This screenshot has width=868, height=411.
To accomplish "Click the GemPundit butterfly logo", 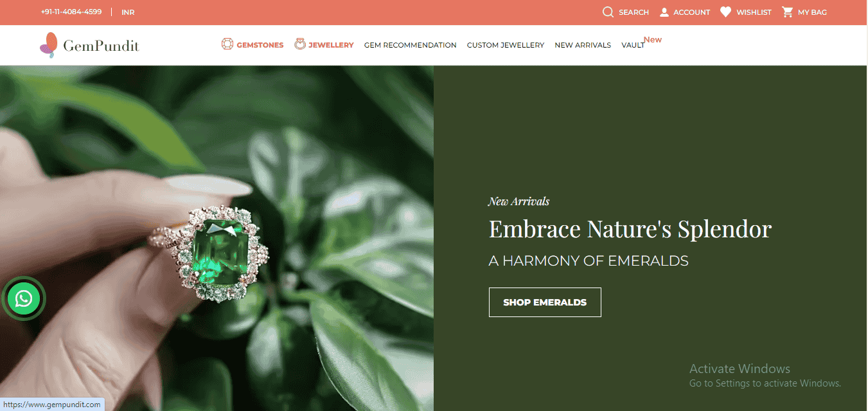I will click(48, 46).
